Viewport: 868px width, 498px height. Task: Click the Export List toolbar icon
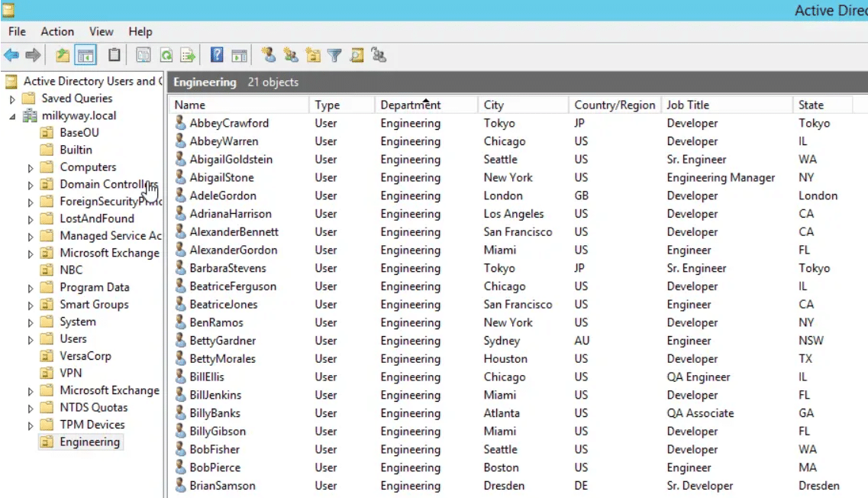click(x=189, y=55)
